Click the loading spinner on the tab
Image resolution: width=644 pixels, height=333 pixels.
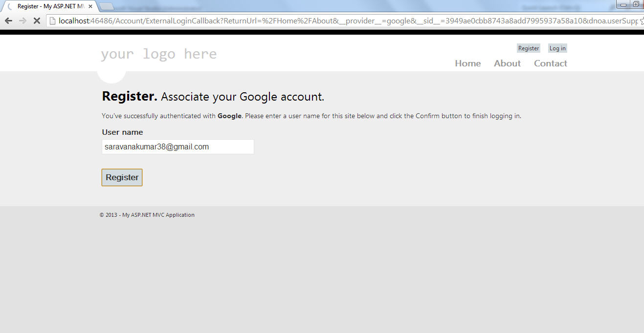coord(9,7)
